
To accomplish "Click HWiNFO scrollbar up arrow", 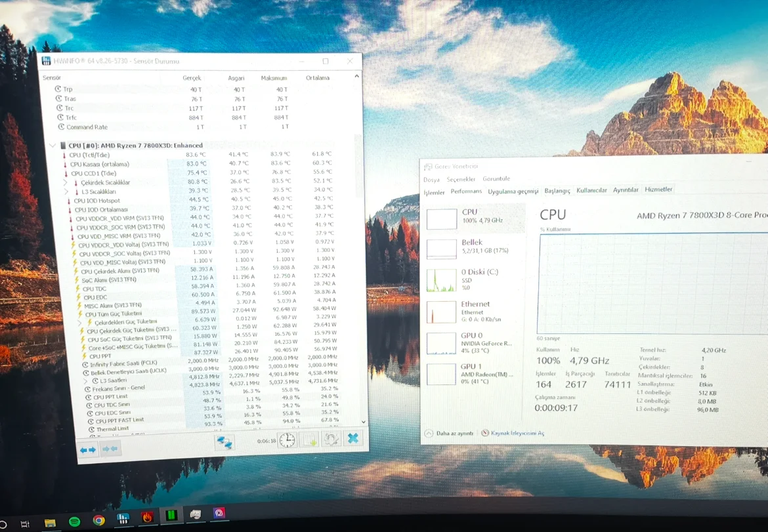I will pos(356,76).
